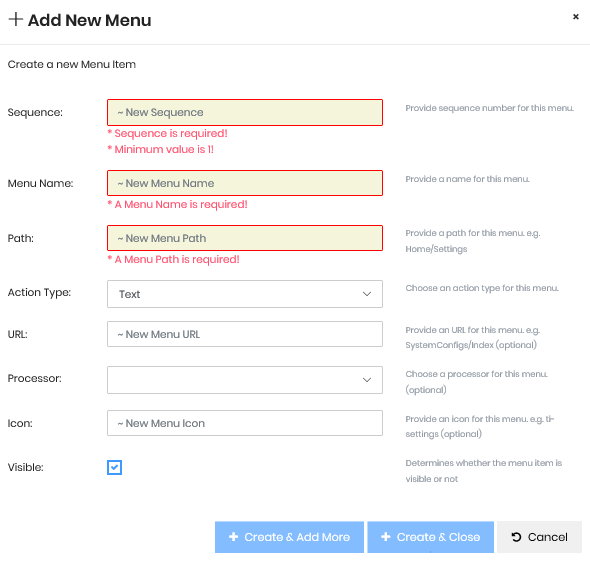Viewport: 590px width, 561px height.
Task: Click the plus icon on Create & Close
Action: pos(386,537)
